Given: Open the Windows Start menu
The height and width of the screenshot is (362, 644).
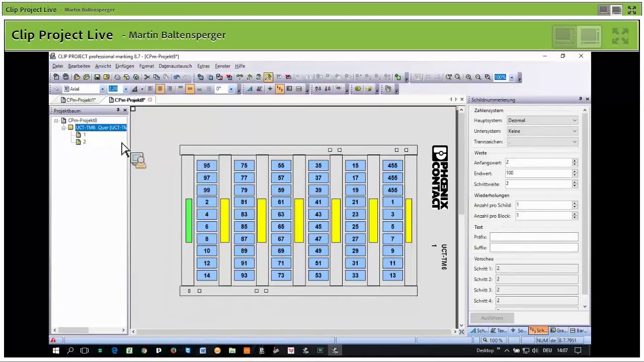Looking at the screenshot, I should click(x=56, y=350).
